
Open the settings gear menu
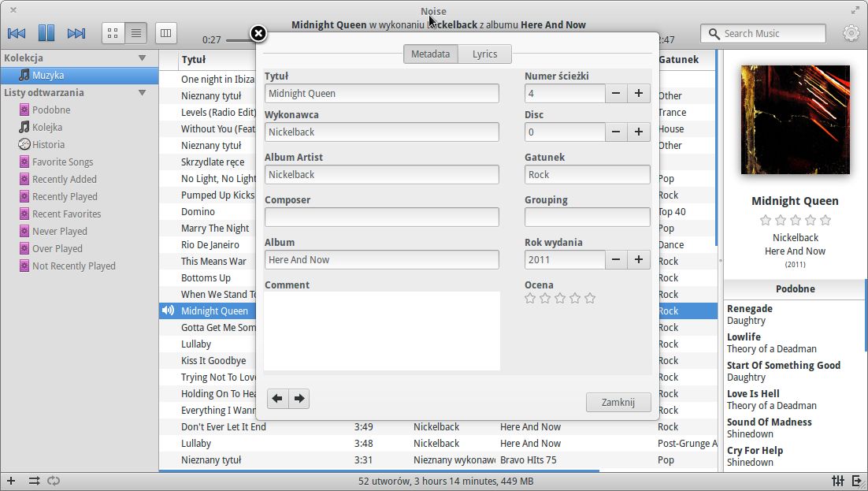pyautogui.click(x=851, y=33)
